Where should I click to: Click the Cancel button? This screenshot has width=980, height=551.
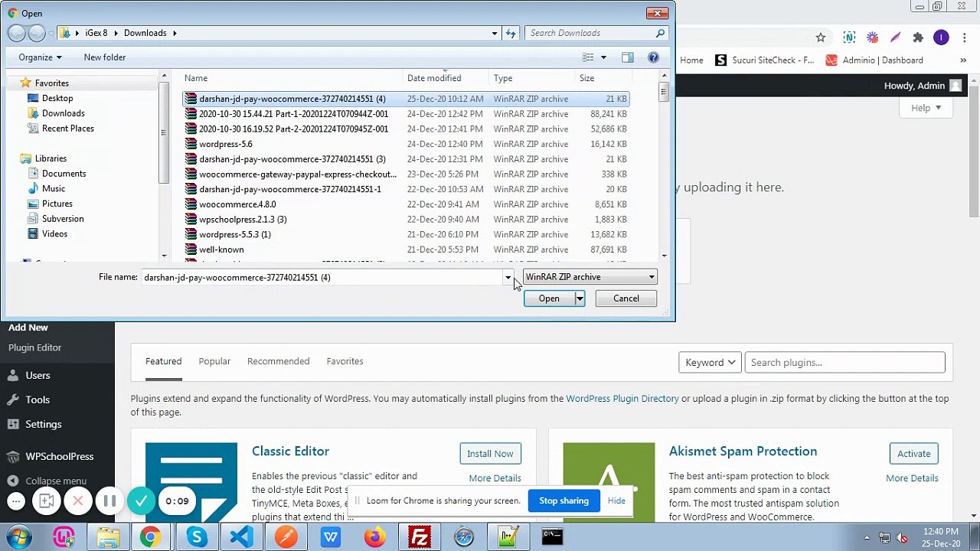coord(626,298)
